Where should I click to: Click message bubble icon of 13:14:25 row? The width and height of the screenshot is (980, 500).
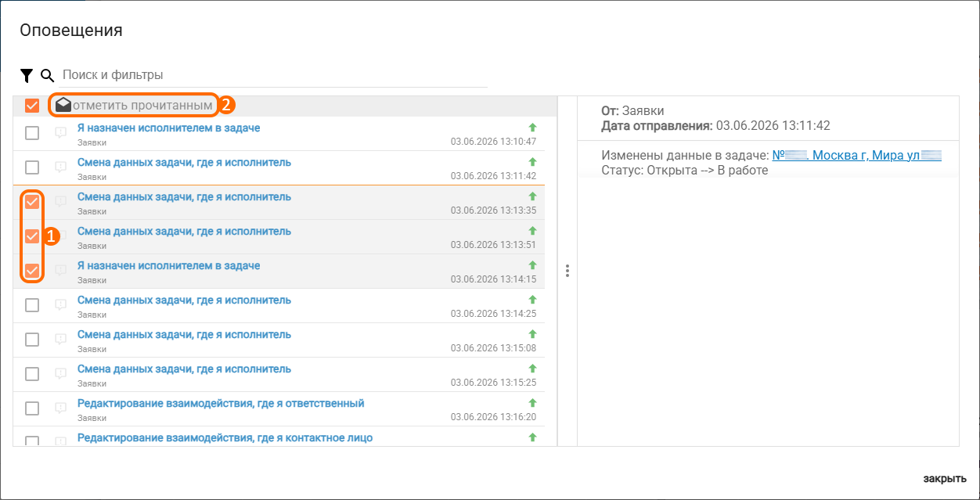pos(60,305)
